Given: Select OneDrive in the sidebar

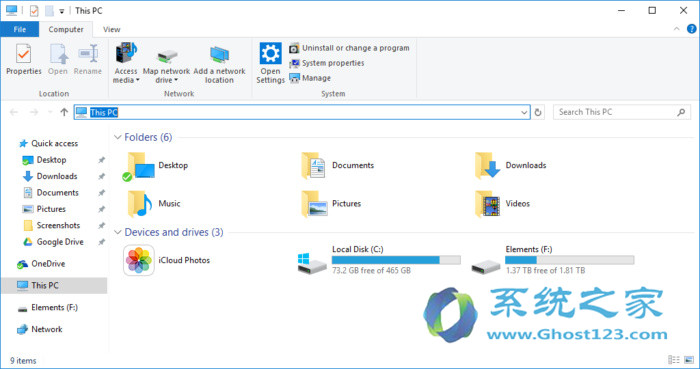Looking at the screenshot, I should [x=41, y=264].
